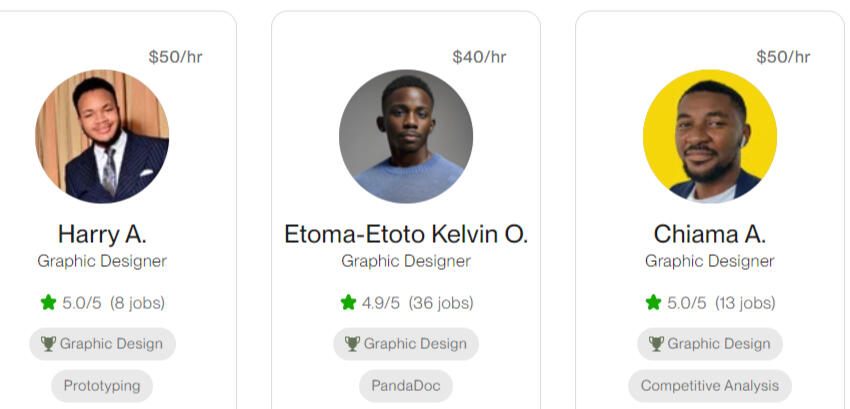Click the (36 jobs) count text

pyautogui.click(x=442, y=302)
